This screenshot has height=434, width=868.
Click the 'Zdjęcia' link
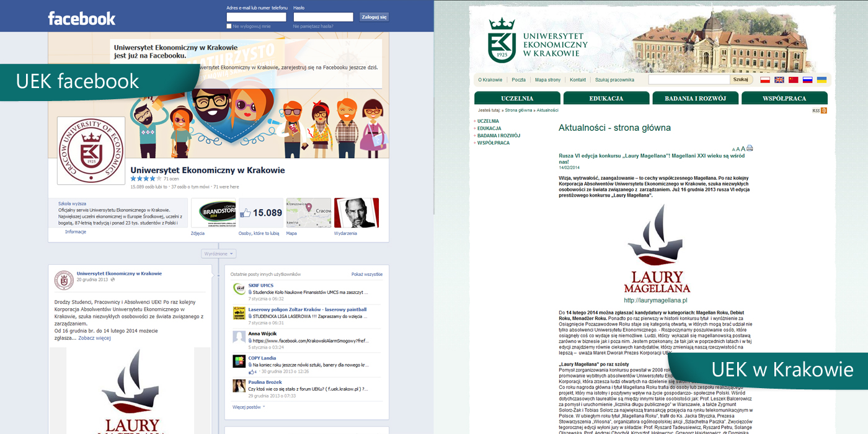[x=198, y=234]
